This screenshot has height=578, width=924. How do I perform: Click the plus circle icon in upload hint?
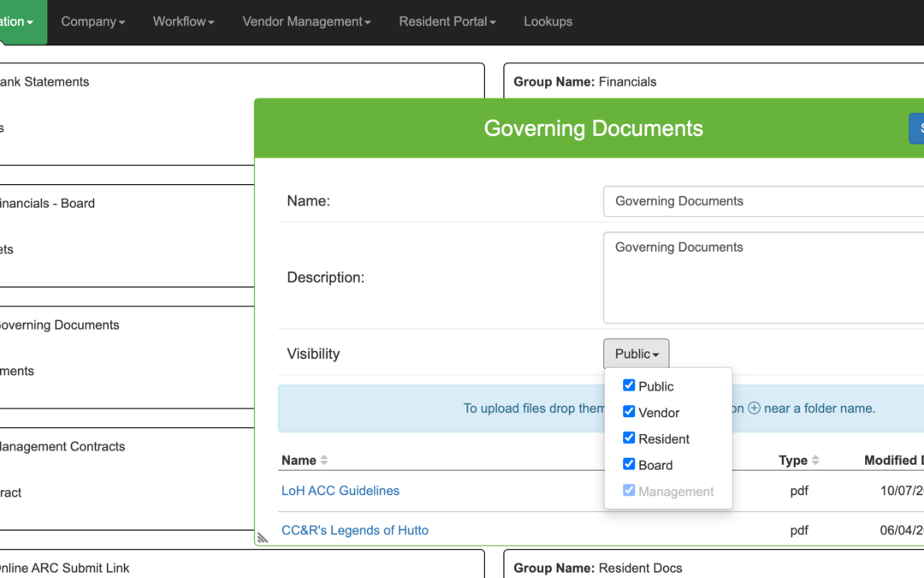coord(754,408)
